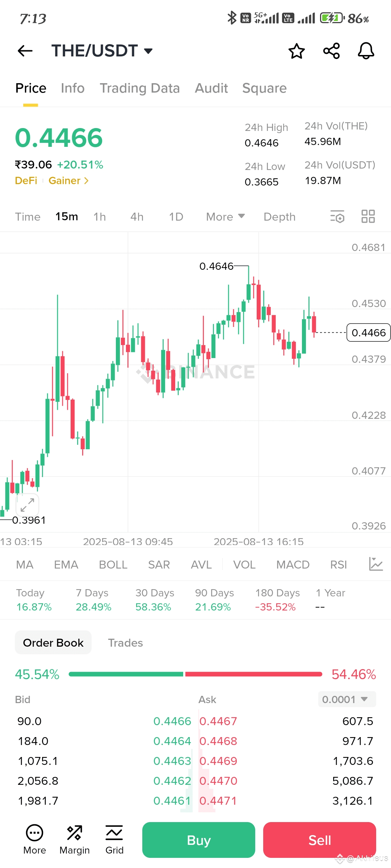The width and height of the screenshot is (391, 868).
Task: Toggle the MACD indicator
Action: coord(293,565)
